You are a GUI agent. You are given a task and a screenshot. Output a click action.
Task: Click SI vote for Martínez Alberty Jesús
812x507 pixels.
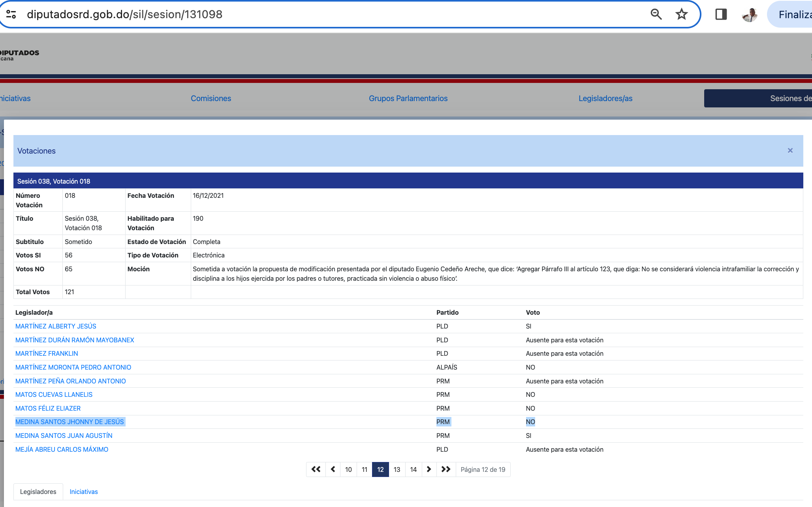(528, 326)
